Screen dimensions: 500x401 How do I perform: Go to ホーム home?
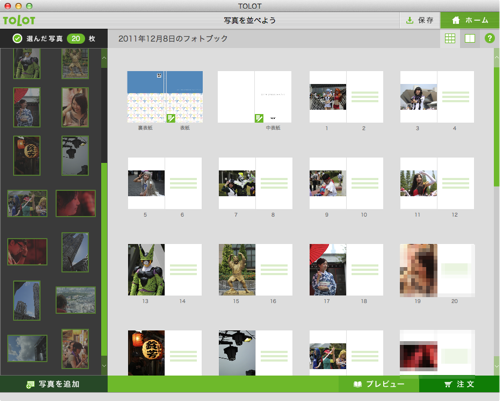470,21
